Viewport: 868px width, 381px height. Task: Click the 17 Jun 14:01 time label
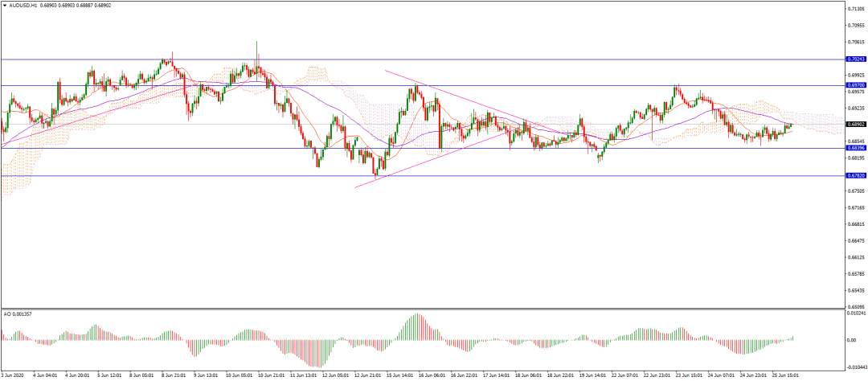[497, 375]
